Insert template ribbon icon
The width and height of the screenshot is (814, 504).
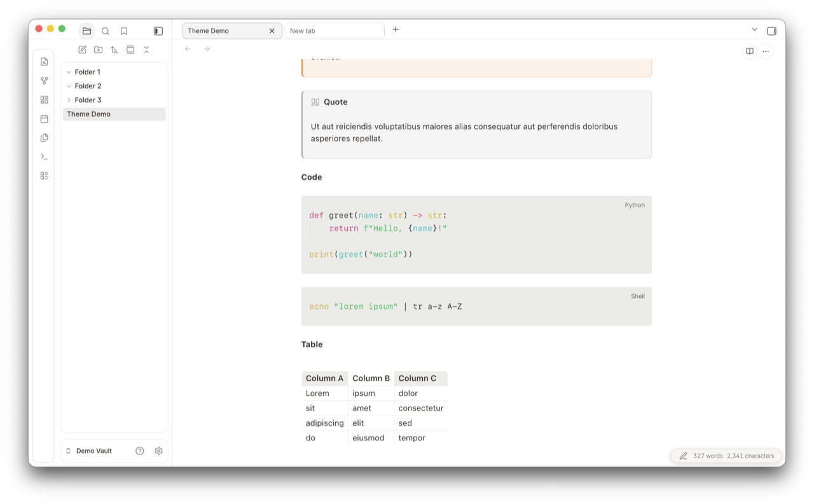pyautogui.click(x=44, y=137)
